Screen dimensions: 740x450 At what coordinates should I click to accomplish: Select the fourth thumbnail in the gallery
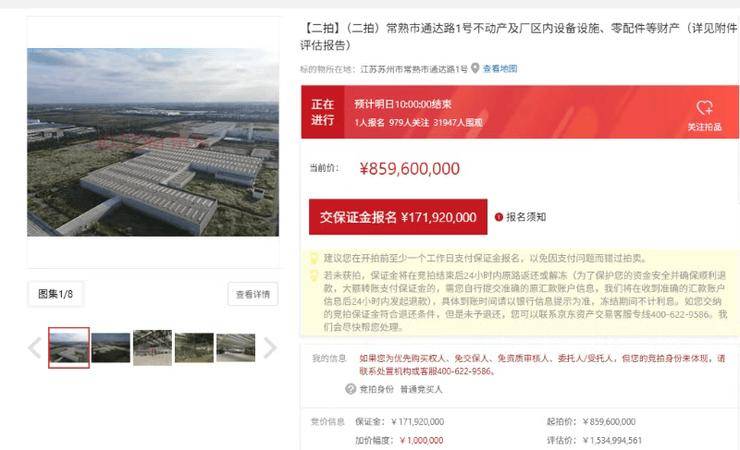click(x=194, y=348)
